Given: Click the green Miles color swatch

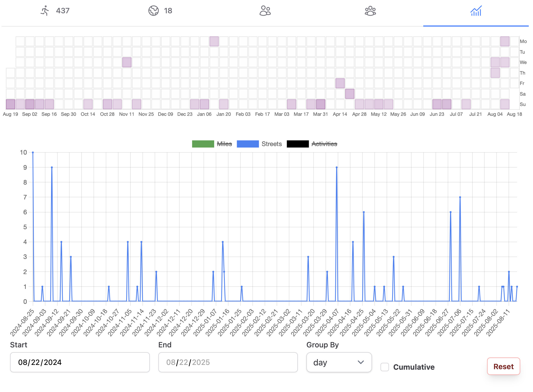Looking at the screenshot, I should coord(203,144).
